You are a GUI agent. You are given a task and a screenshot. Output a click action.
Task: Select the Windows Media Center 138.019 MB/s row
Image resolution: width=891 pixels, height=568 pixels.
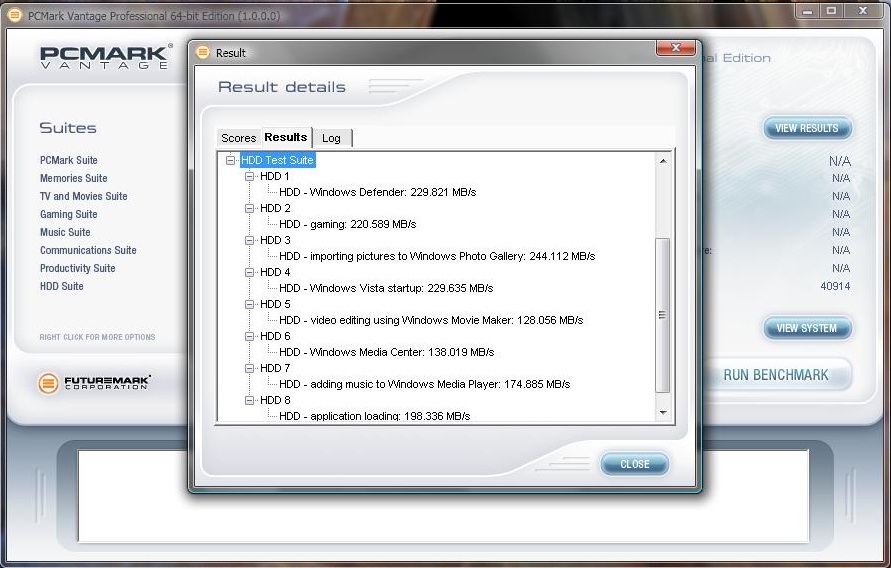click(x=386, y=352)
